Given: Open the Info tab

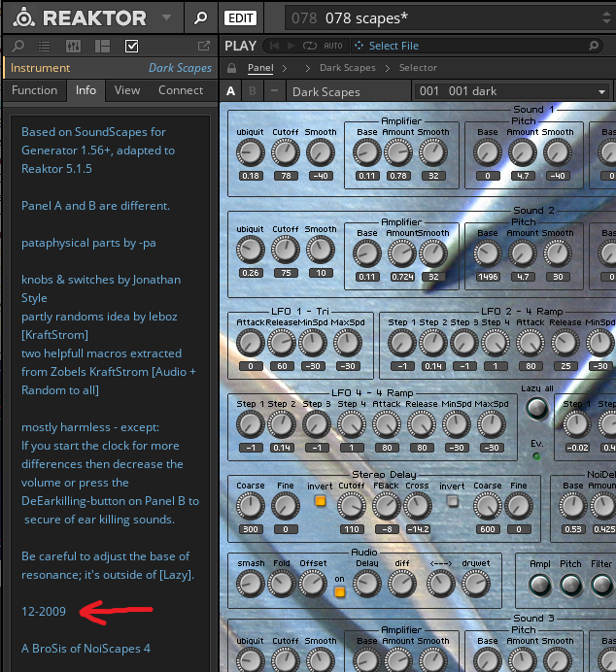Looking at the screenshot, I should click(x=86, y=90).
